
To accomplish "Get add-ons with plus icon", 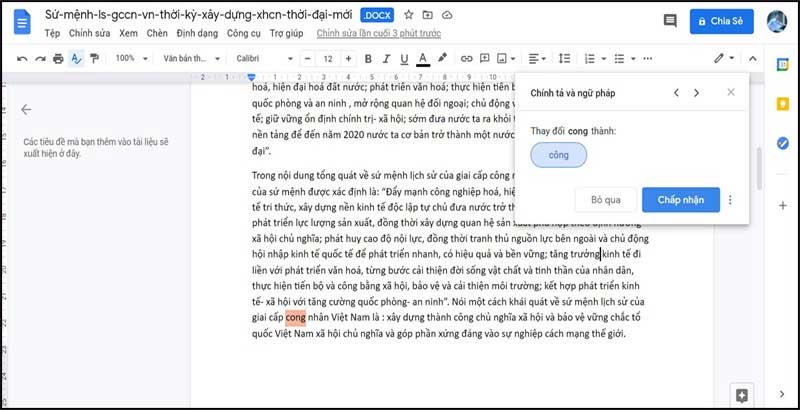I will pos(783,206).
